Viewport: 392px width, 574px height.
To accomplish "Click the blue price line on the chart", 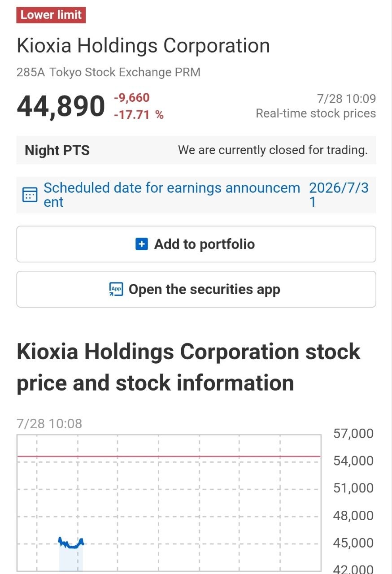I will coord(71,543).
